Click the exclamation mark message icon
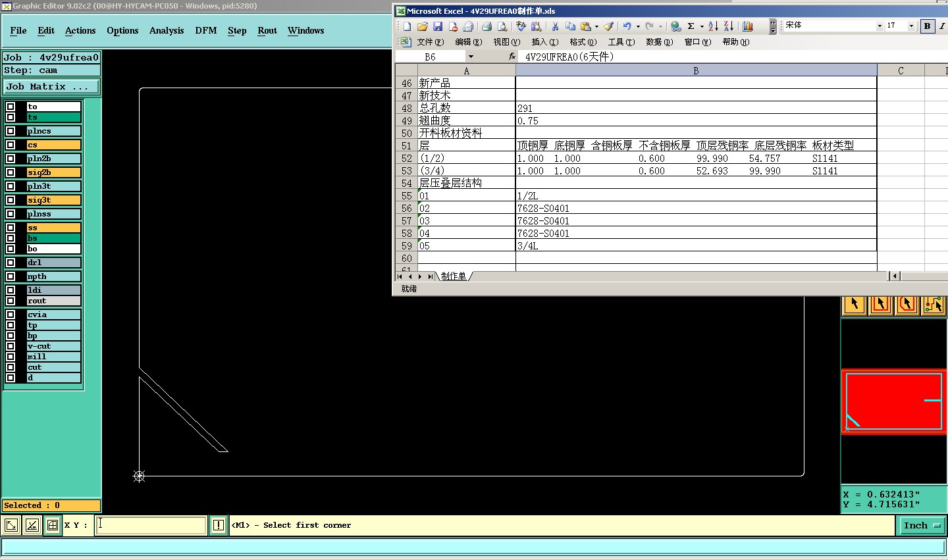This screenshot has height=560, width=948. pos(219,525)
